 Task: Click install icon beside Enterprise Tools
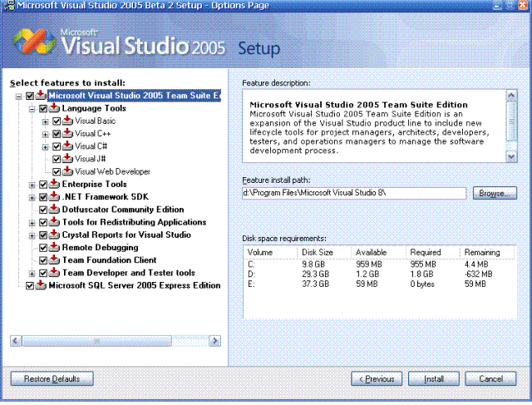tap(54, 184)
